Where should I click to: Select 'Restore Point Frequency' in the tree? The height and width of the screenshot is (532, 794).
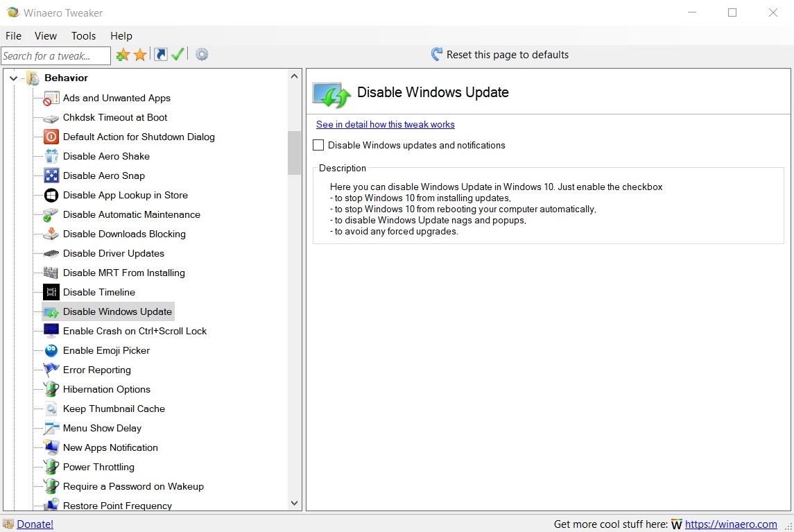117,506
